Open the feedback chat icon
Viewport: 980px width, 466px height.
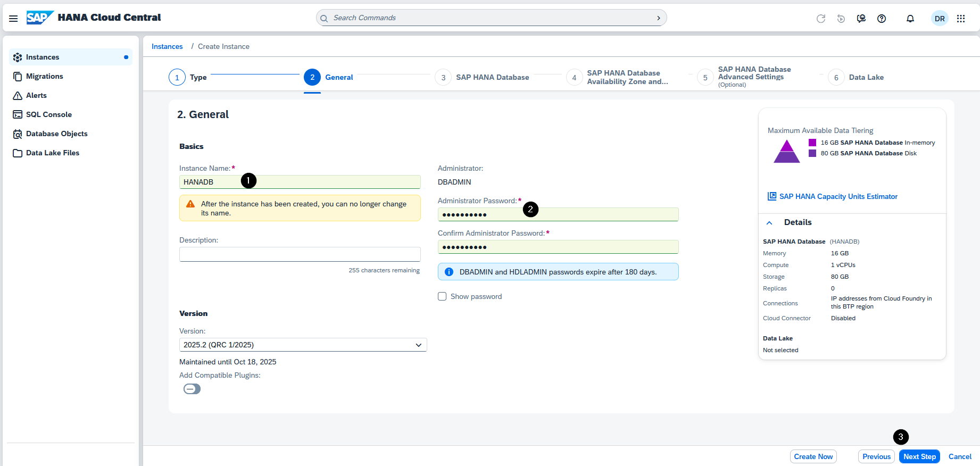861,19
